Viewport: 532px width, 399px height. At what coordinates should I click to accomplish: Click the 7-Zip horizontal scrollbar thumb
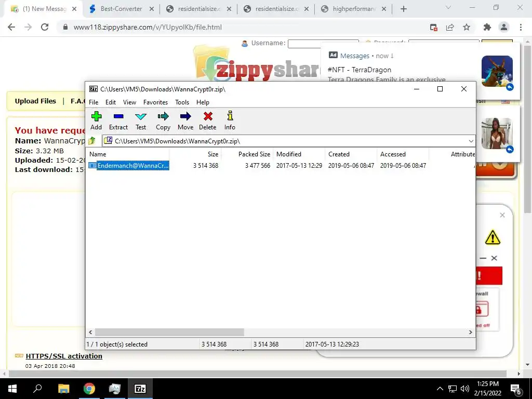(x=169, y=332)
